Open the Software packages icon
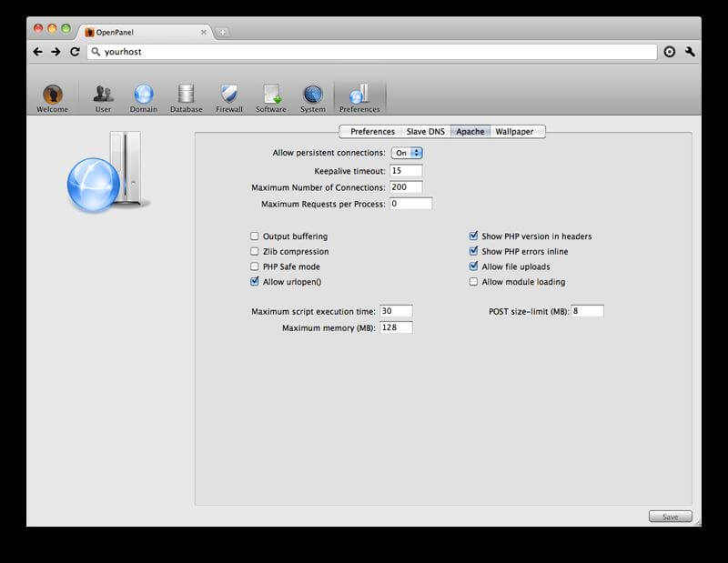Screen dimensions: 728x563 pos(271,95)
